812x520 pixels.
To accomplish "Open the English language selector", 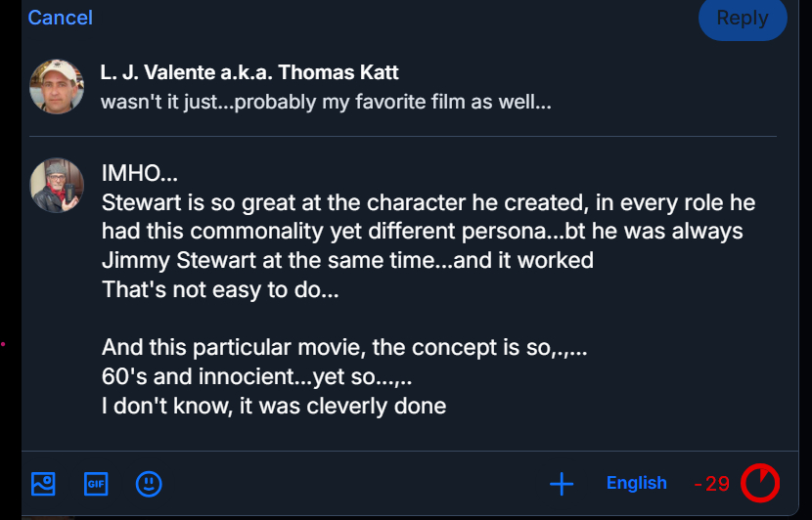I will tap(636, 483).
